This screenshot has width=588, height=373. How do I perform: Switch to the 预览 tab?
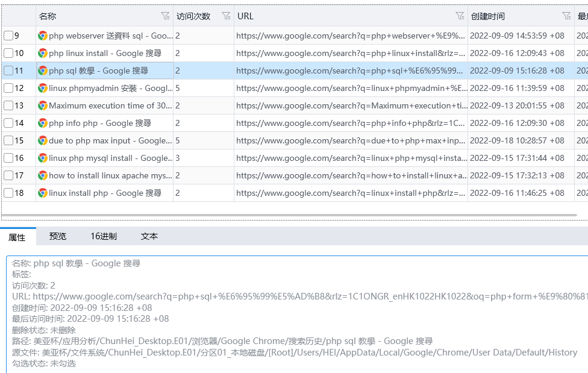[58, 237]
